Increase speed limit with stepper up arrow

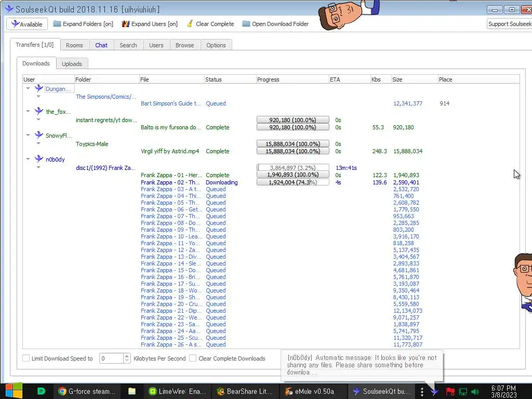[x=127, y=356]
